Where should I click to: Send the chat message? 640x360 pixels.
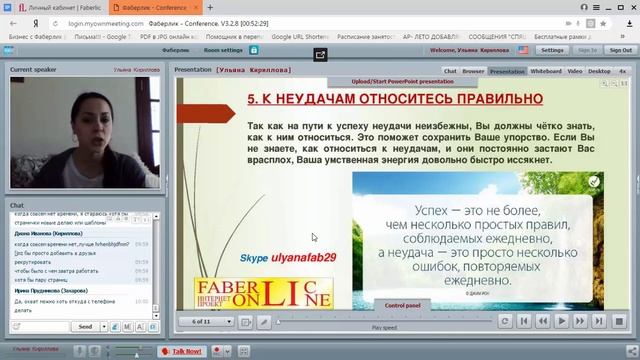tap(85, 327)
